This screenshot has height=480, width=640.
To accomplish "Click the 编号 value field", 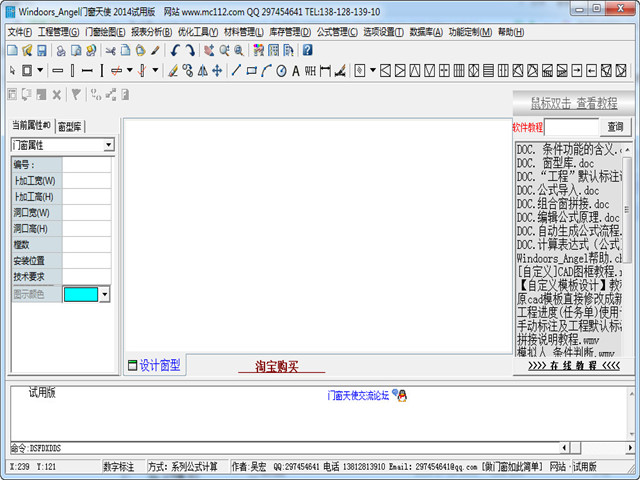I will pos(87,164).
